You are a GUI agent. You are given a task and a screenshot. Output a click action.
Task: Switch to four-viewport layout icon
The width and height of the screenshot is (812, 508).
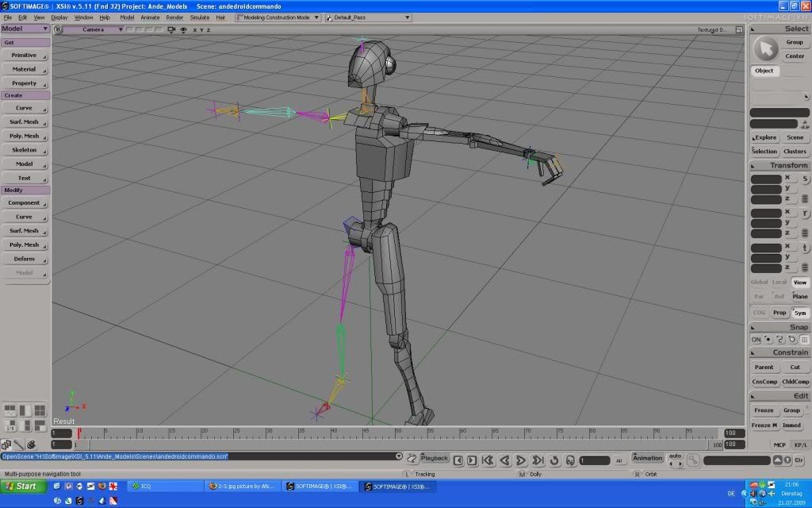pos(40,411)
